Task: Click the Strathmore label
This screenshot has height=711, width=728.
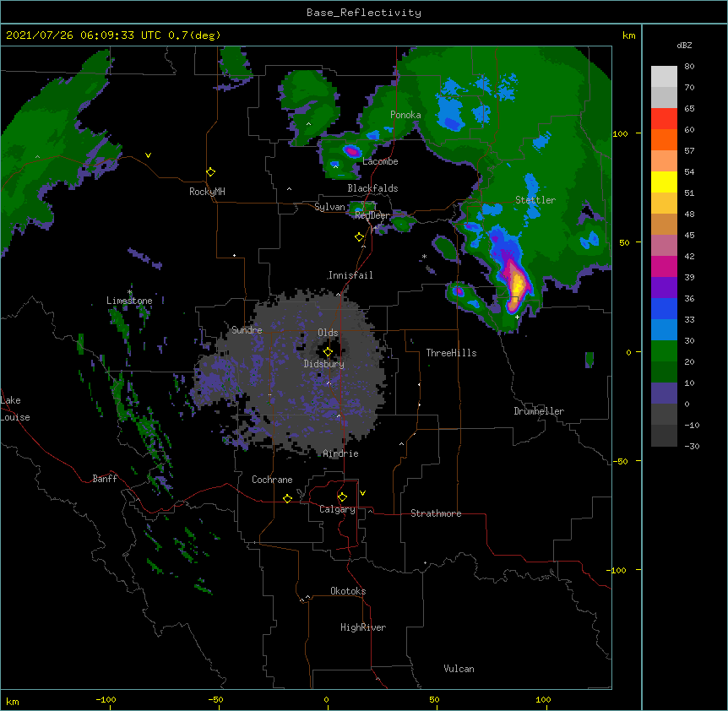Action: click(x=436, y=513)
